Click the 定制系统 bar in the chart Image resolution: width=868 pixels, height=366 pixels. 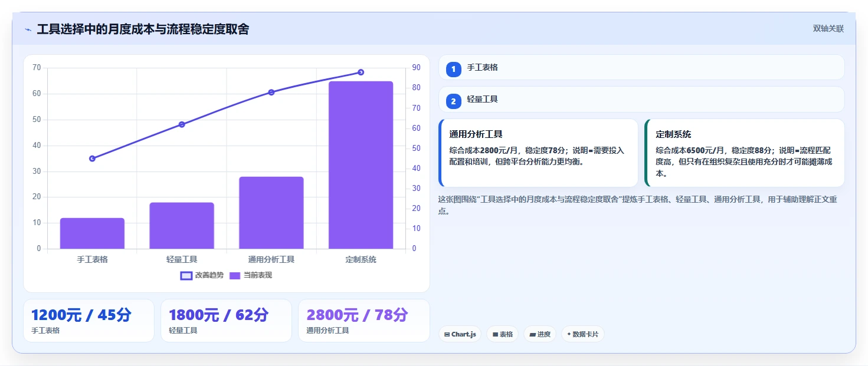click(x=361, y=165)
